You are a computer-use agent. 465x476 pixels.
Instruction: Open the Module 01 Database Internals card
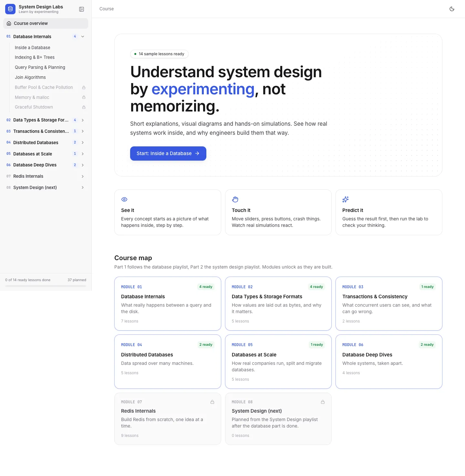[168, 304]
